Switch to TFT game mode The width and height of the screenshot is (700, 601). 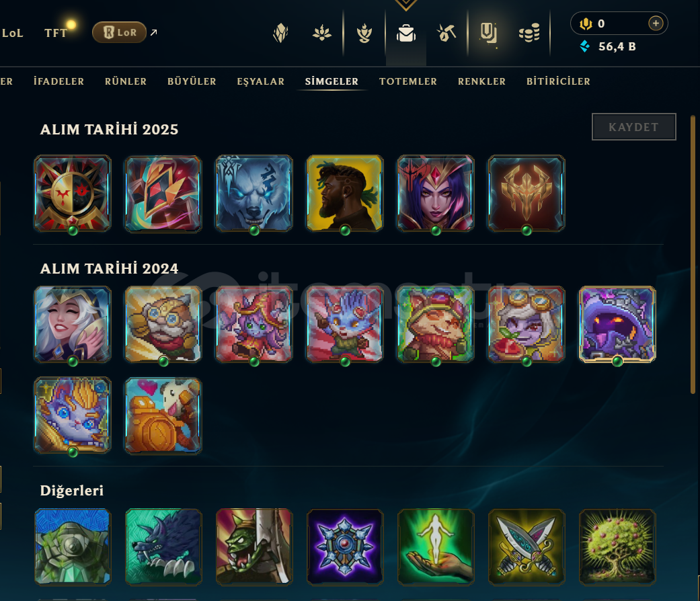56,33
